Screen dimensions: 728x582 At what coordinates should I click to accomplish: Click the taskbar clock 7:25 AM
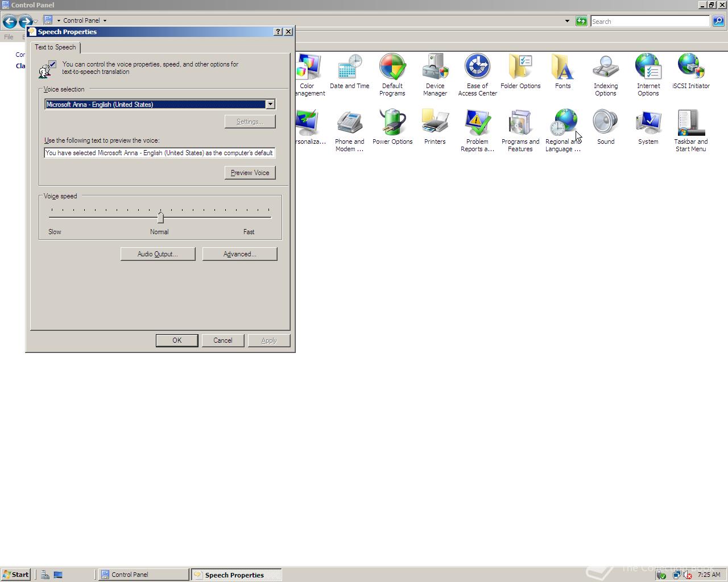(x=709, y=575)
